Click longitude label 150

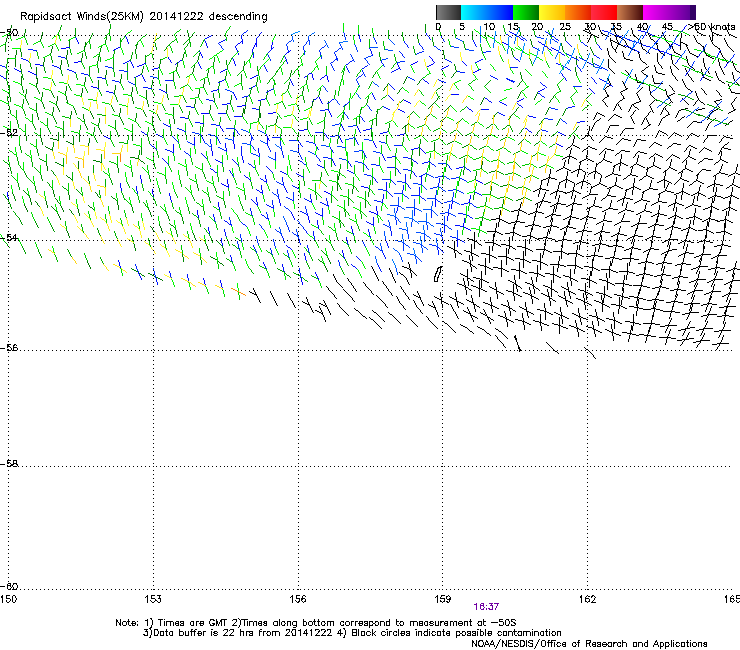click(8, 599)
